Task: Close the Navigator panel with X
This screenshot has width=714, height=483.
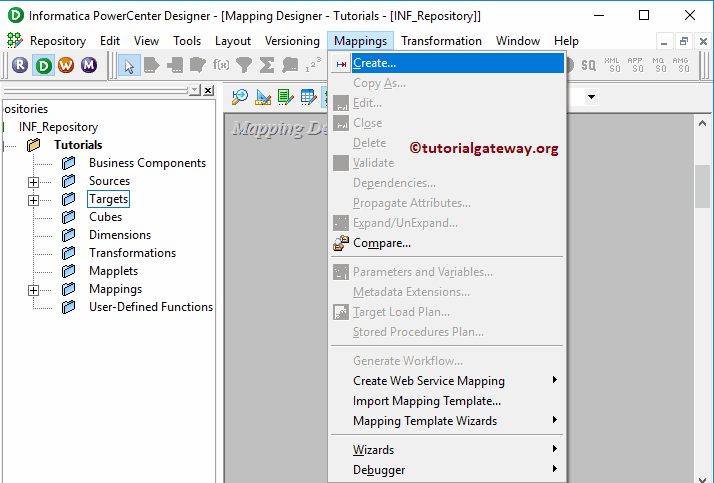Action: point(208,90)
